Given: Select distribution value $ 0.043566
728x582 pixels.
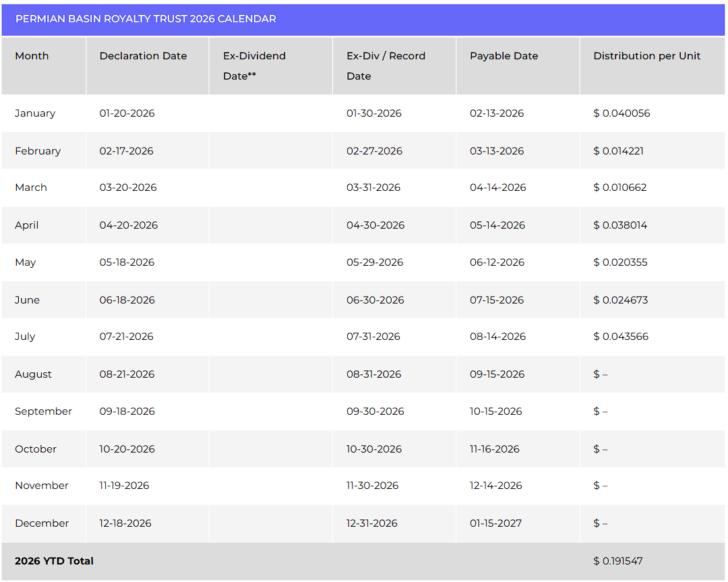Looking at the screenshot, I should click(621, 337).
